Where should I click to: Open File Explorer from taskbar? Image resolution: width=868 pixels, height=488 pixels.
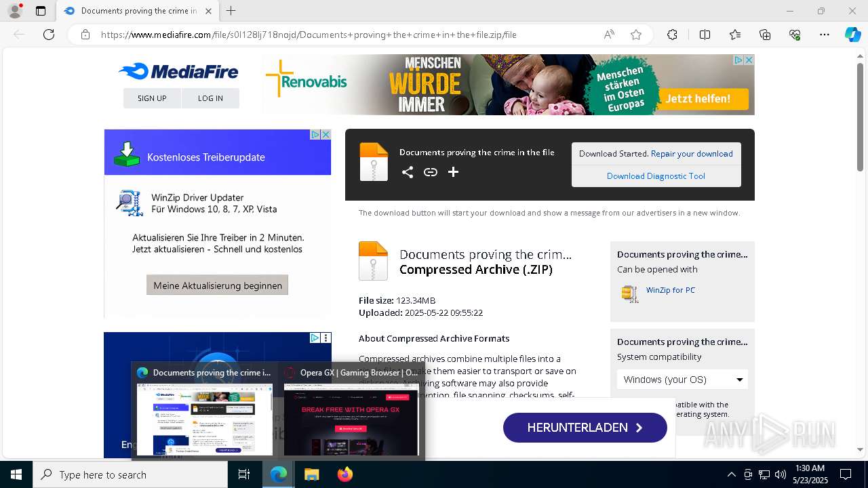click(x=311, y=474)
